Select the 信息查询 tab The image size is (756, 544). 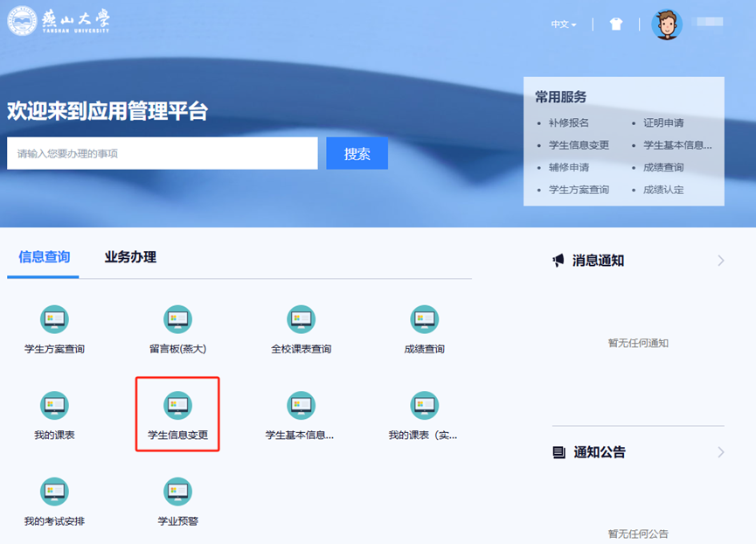point(44,257)
